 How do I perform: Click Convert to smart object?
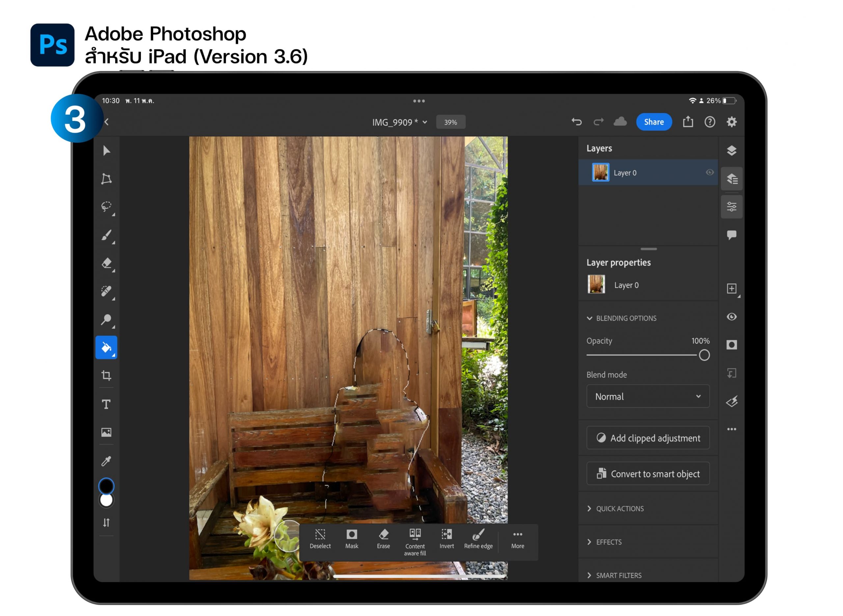(x=648, y=474)
